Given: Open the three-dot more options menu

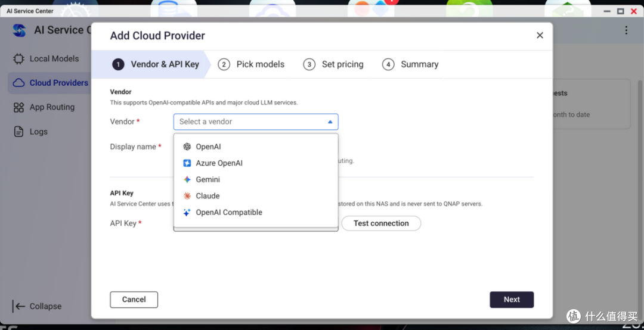Looking at the screenshot, I should pos(626,30).
